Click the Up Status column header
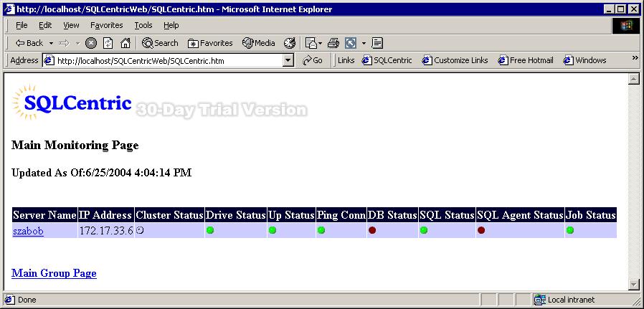Image resolution: width=644 pixels, height=309 pixels. coord(292,215)
